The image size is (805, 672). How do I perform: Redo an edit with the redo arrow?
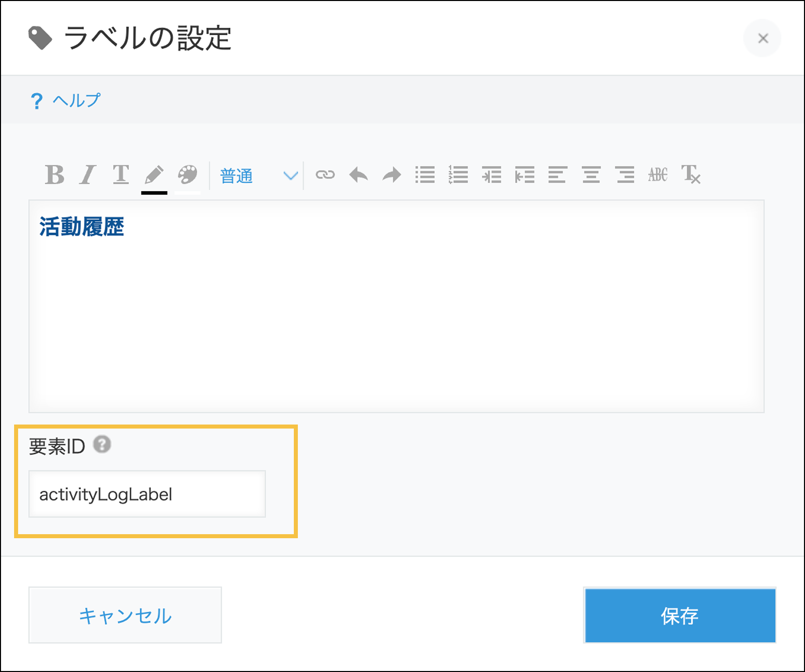coord(391,175)
